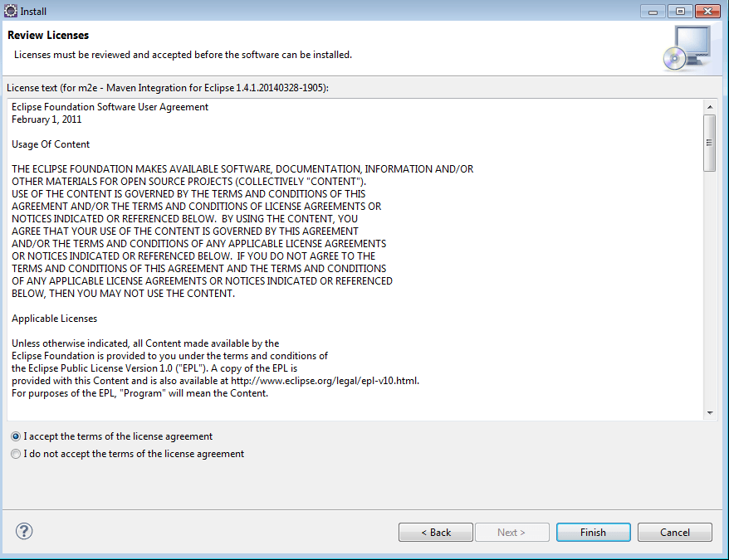Image resolution: width=729 pixels, height=560 pixels.
Task: Click the greyed-out 'Next >' button
Action: point(511,532)
